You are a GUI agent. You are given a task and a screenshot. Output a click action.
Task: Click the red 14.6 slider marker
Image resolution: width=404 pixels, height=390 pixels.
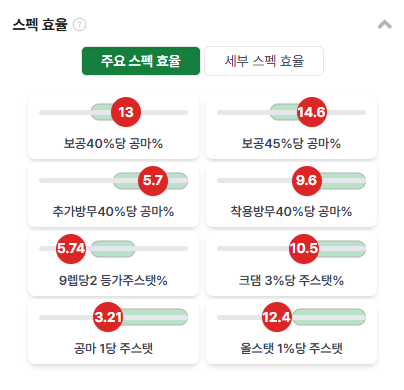(x=312, y=112)
